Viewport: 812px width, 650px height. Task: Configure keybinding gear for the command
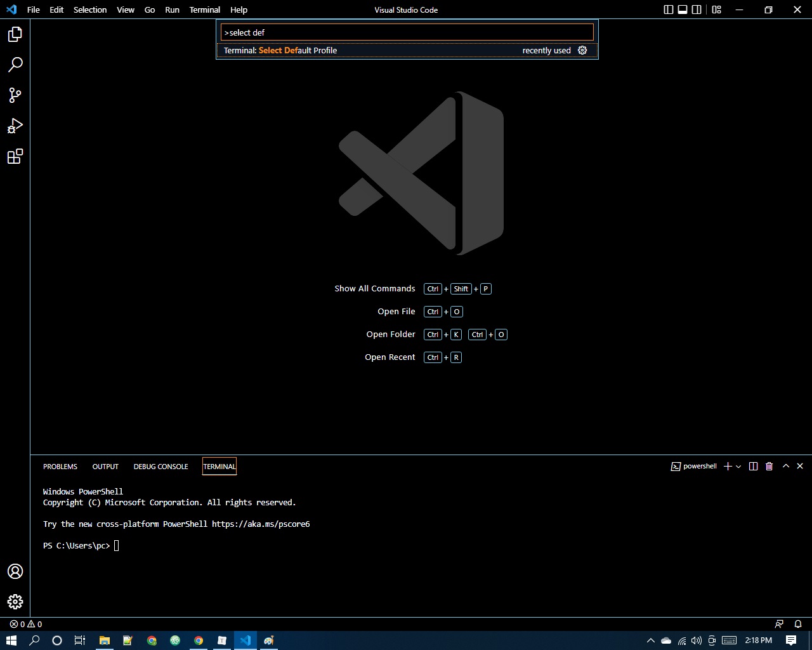(x=582, y=50)
